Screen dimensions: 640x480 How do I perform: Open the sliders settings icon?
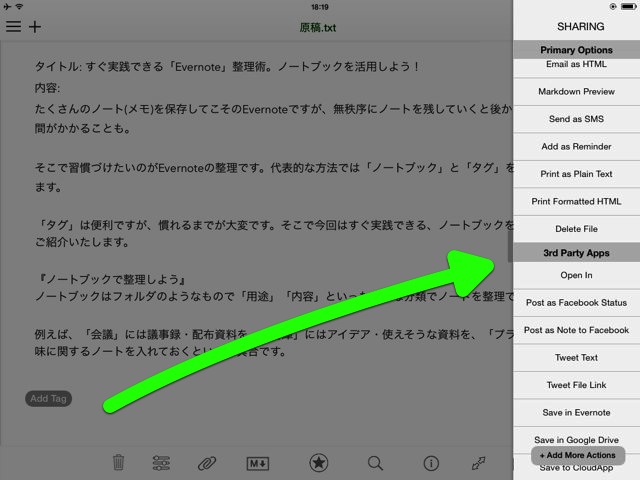(x=161, y=463)
